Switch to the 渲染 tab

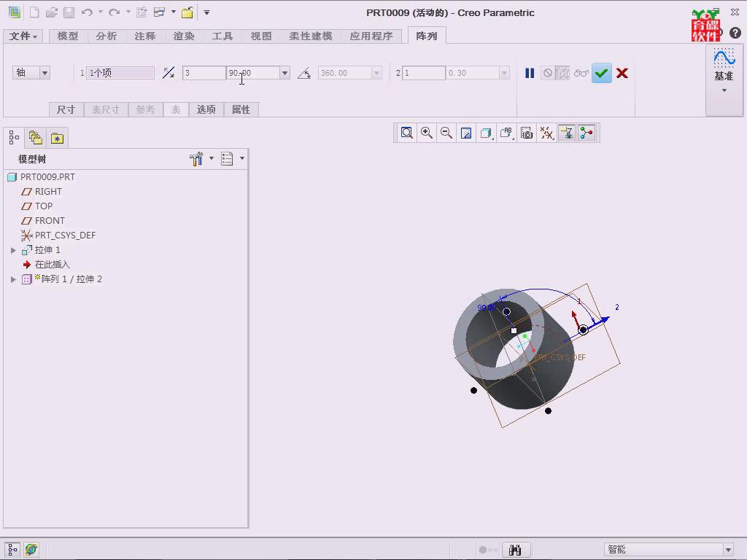click(x=183, y=36)
